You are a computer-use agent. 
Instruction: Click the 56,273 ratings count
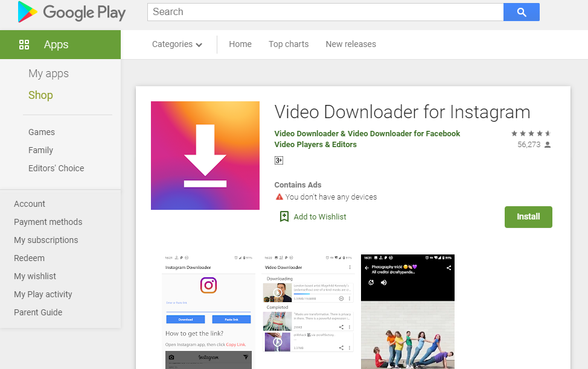529,145
